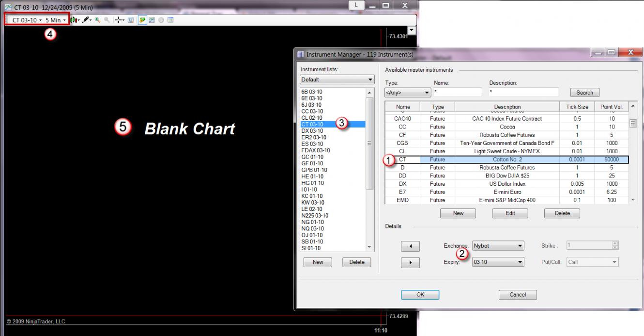Open the CT 03-10 instrument dropdown in chart toolbar

(x=27, y=20)
